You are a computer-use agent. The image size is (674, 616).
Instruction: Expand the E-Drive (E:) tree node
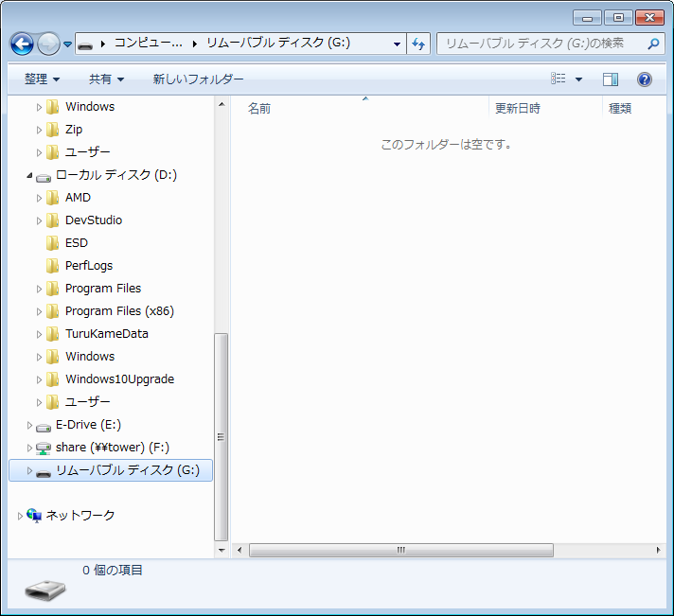click(29, 425)
